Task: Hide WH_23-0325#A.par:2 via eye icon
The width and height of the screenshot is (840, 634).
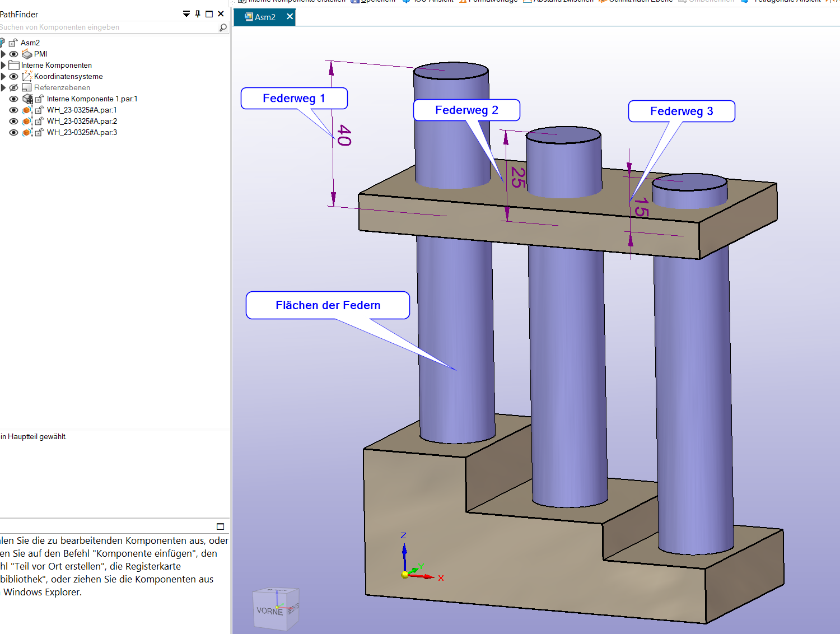Action: [13, 121]
